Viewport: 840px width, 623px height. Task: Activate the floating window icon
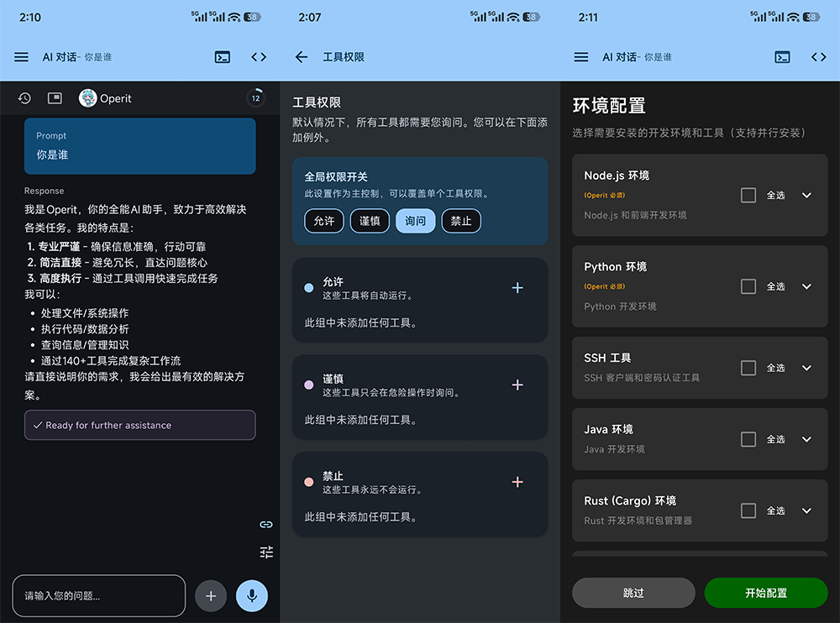(54, 98)
